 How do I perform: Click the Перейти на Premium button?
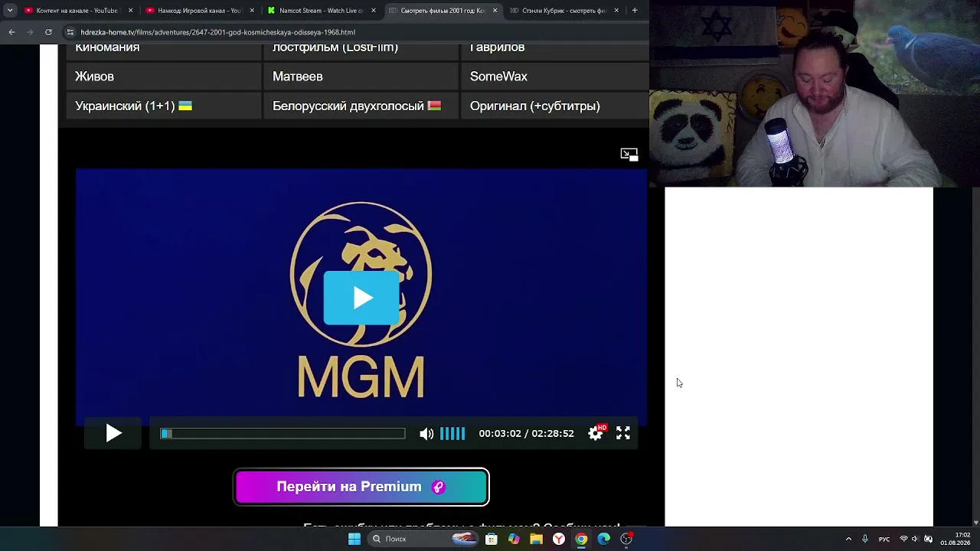(361, 487)
